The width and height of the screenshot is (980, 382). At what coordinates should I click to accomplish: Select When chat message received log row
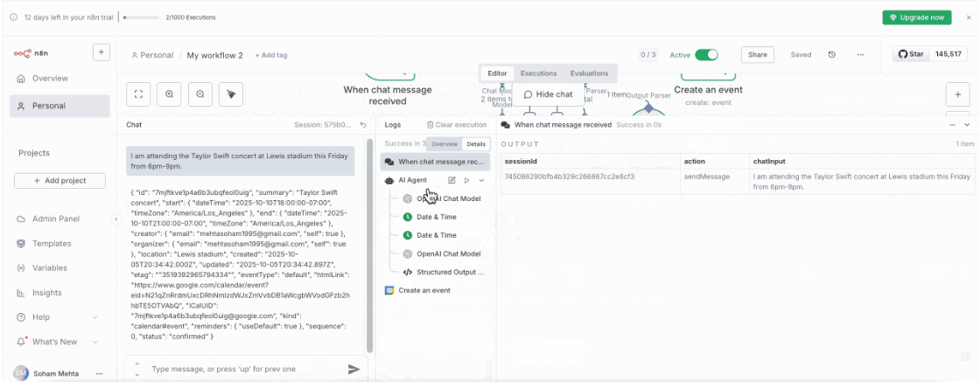(435, 162)
